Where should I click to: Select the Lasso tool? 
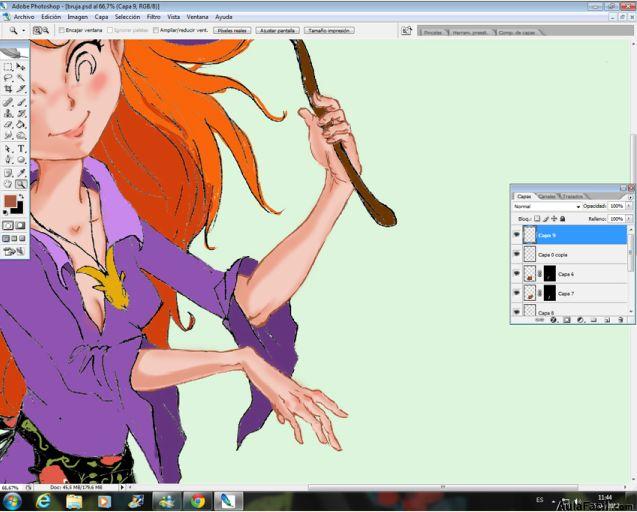[x=8, y=78]
